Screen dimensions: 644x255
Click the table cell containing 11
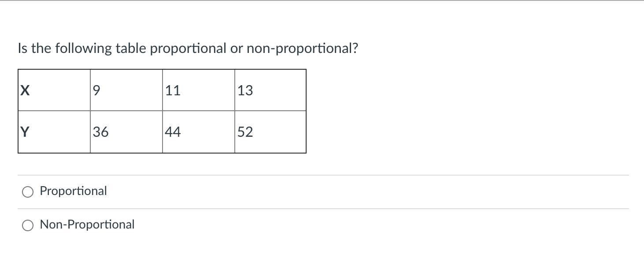[x=199, y=90]
